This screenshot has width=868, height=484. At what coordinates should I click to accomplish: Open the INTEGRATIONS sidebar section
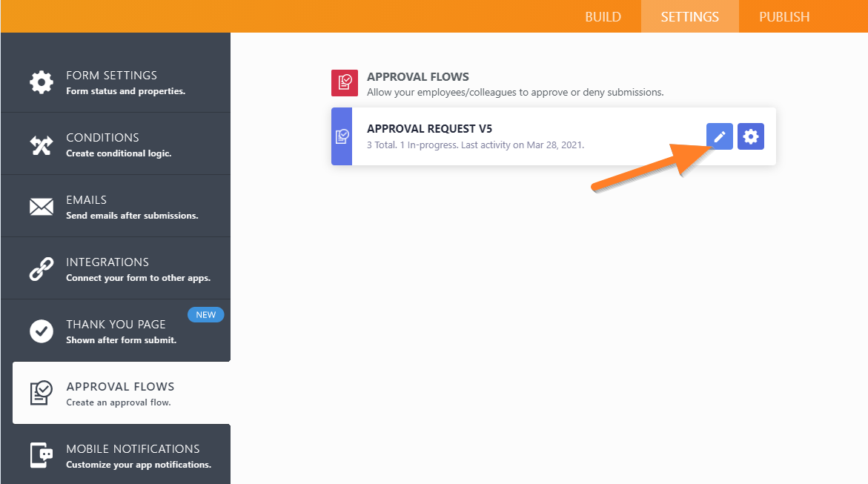(x=116, y=268)
